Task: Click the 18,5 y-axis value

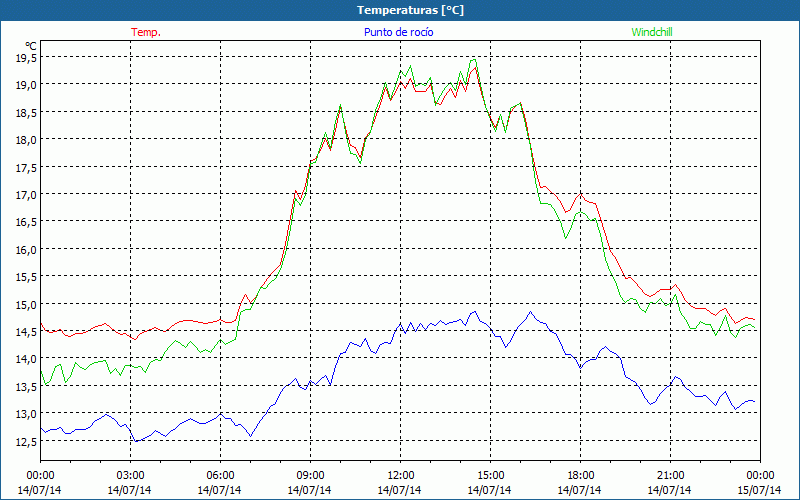Action: point(26,113)
